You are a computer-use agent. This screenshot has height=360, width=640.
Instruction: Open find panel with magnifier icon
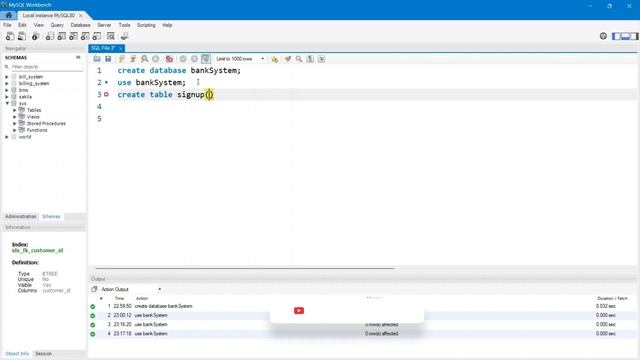[299, 59]
